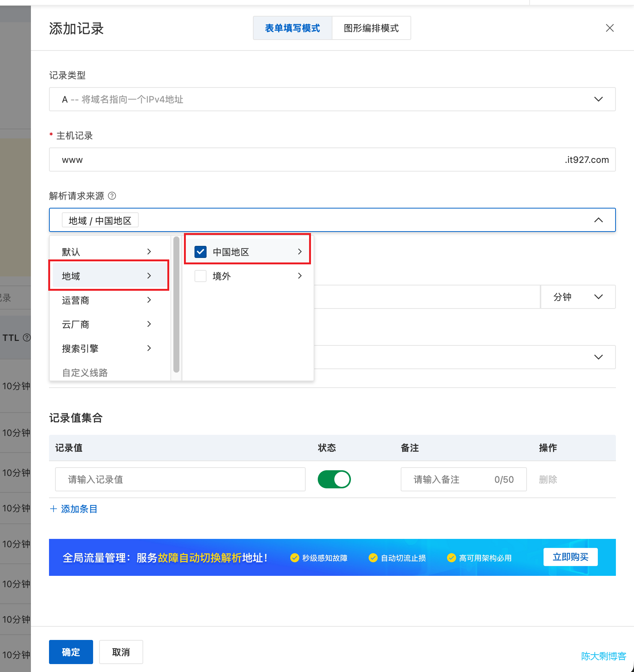
Task: Select 自定义线路 in the source menu
Action: [x=109, y=372]
